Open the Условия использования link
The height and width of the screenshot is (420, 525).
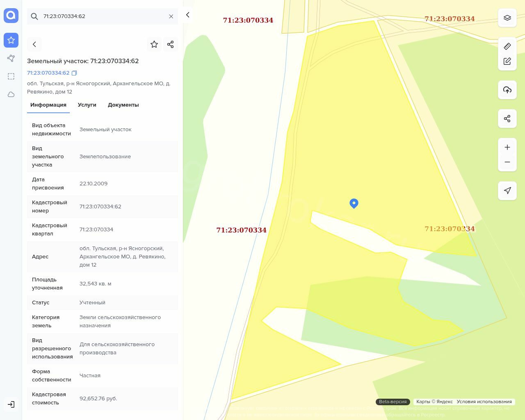pyautogui.click(x=484, y=402)
